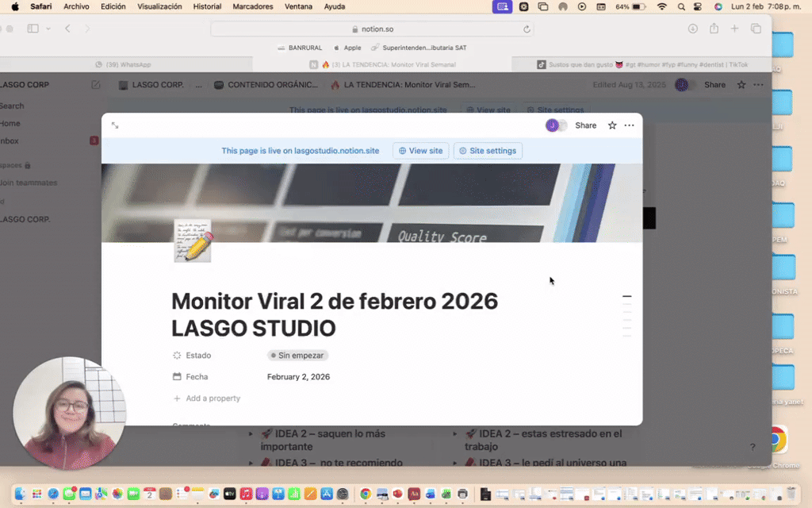Open Safari sidebar dropdown chevron
812x508 pixels.
point(48,29)
